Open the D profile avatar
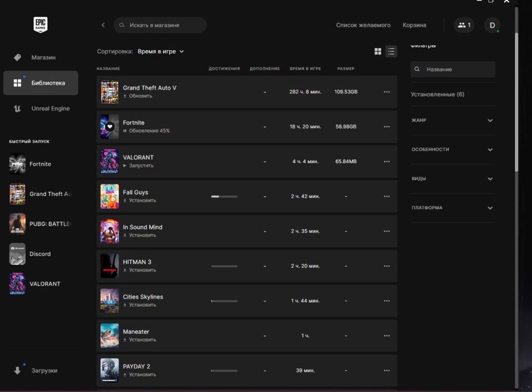Viewport: 532px width, 392px height. (x=492, y=25)
